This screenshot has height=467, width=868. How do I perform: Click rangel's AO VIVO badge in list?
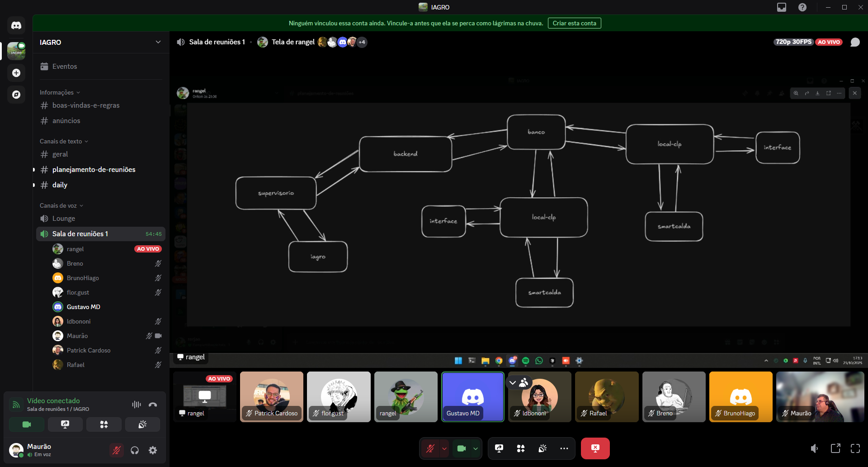pyautogui.click(x=148, y=249)
